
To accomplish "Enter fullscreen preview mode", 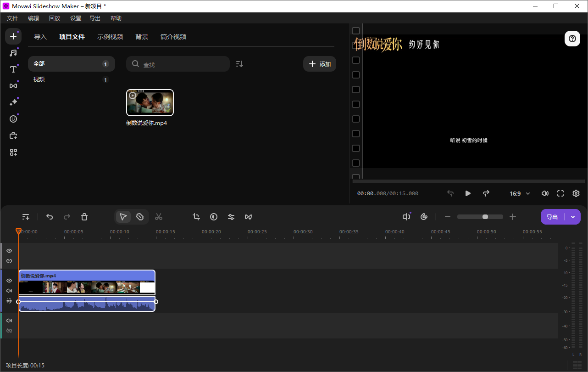I will tap(560, 193).
